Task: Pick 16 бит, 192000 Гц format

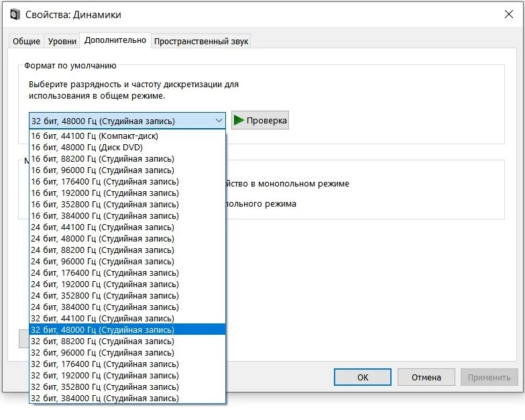Action: pos(127,193)
